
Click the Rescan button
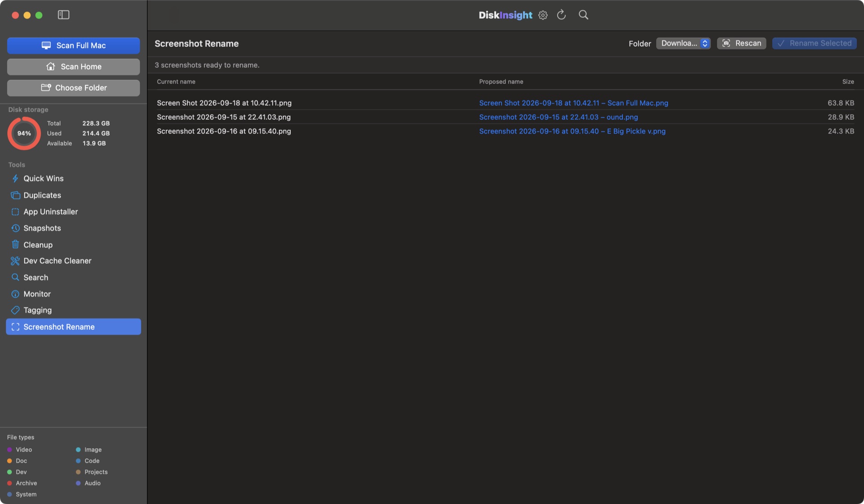tap(741, 43)
